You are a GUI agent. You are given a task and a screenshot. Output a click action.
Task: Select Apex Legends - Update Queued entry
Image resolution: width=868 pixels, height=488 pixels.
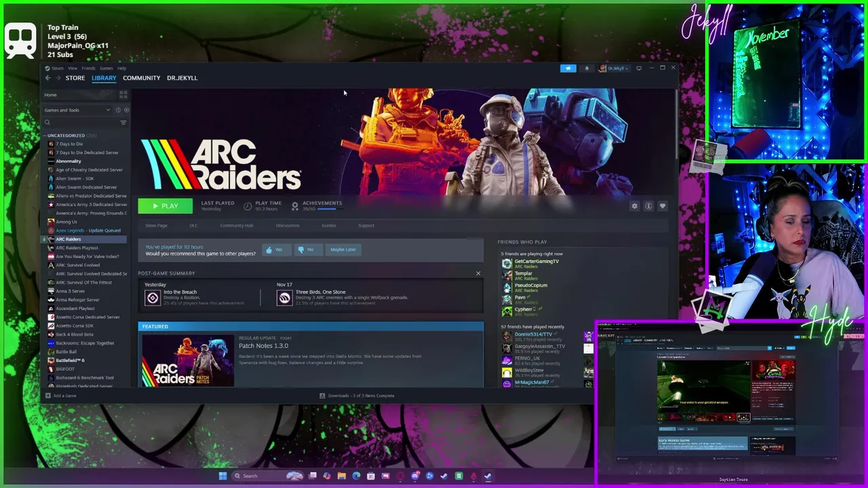coord(88,230)
